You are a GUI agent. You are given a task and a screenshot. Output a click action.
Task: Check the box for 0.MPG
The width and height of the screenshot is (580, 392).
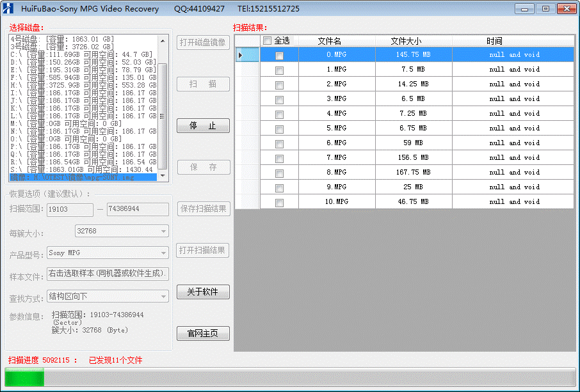click(x=279, y=56)
